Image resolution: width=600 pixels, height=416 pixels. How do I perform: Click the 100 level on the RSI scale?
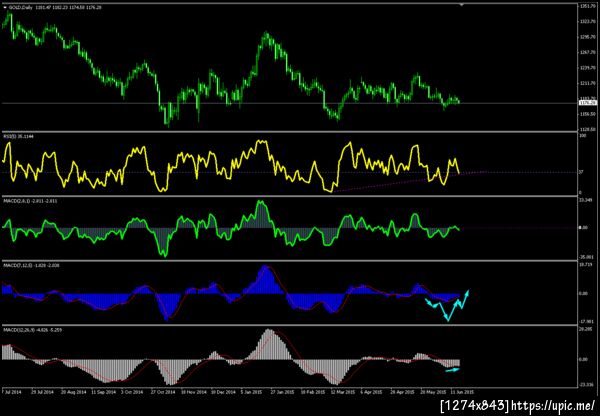(582, 136)
